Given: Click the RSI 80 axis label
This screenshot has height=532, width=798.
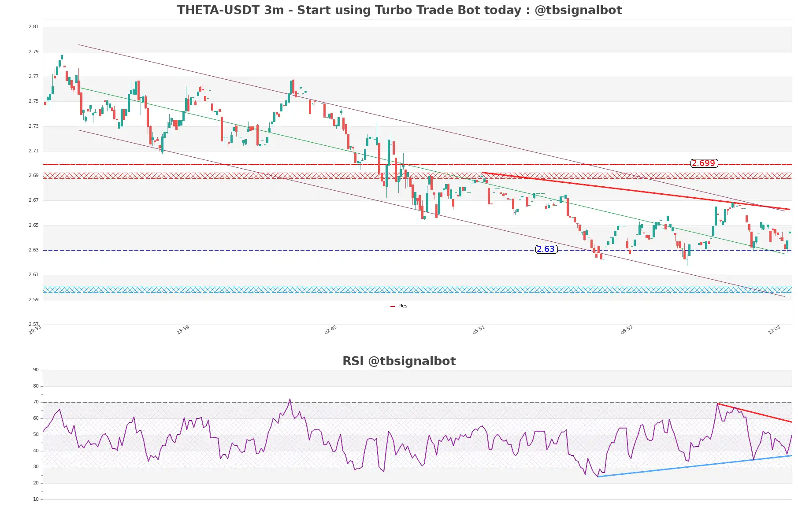Looking at the screenshot, I should pos(36,386).
